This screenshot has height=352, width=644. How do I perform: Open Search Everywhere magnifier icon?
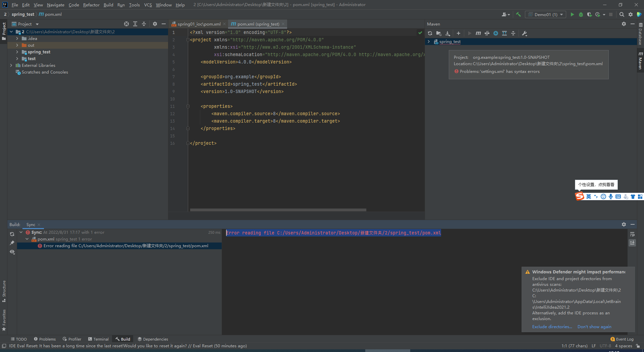pyautogui.click(x=622, y=14)
